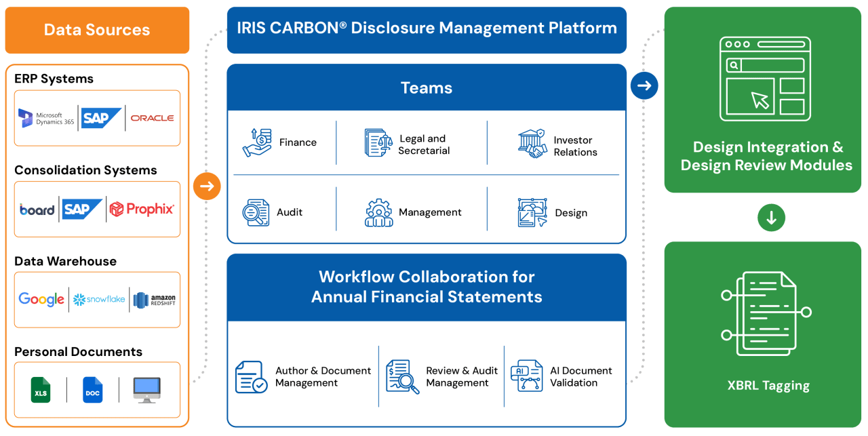
Task: Click the Finance label
Action: [298, 142]
